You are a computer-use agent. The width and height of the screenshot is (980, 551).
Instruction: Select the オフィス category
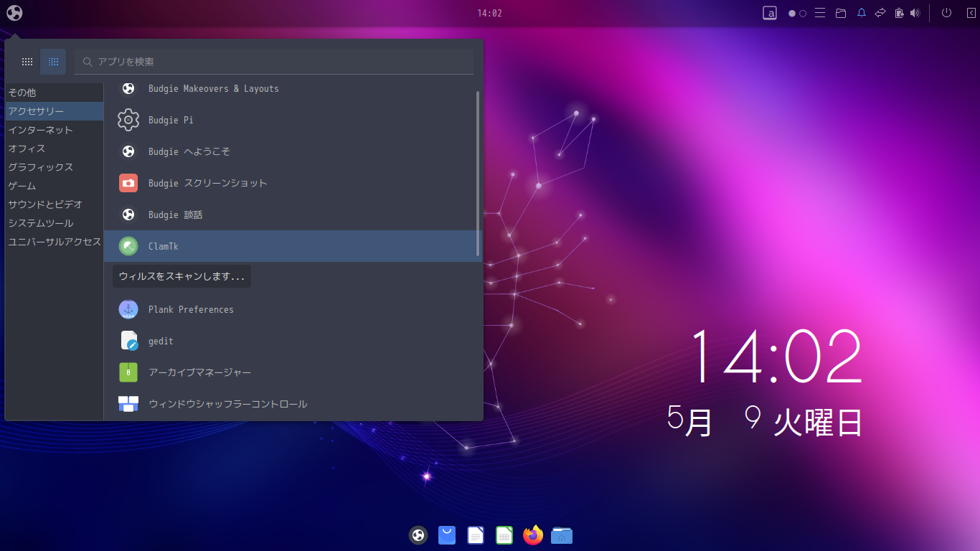pyautogui.click(x=55, y=149)
